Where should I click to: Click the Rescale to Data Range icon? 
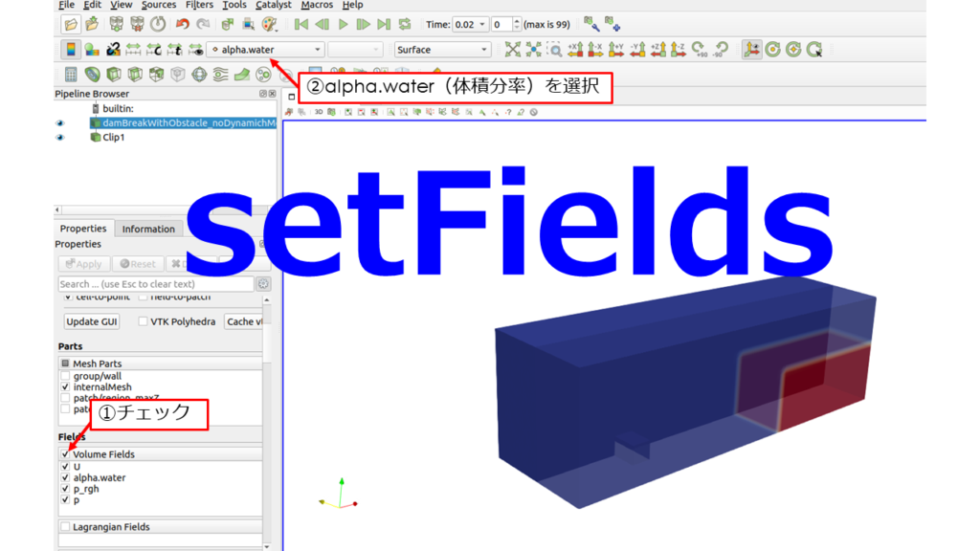pyautogui.click(x=131, y=49)
